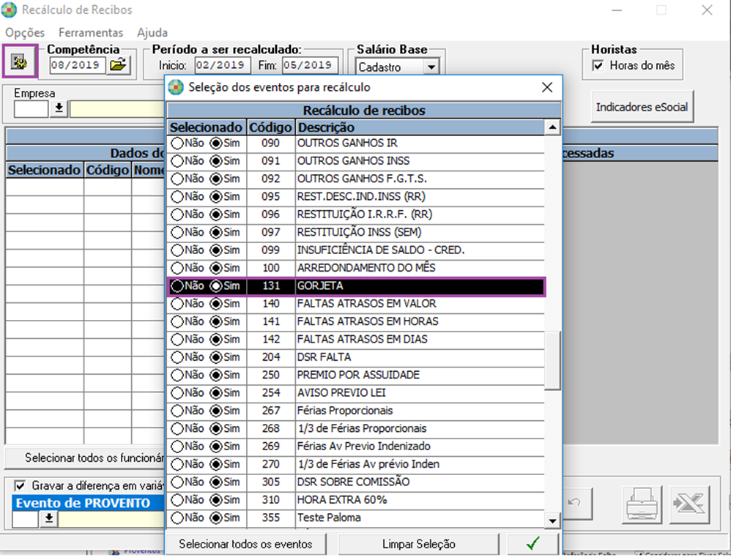Click the Limpar Seleção button
The height and width of the screenshot is (560, 731).
point(419,544)
